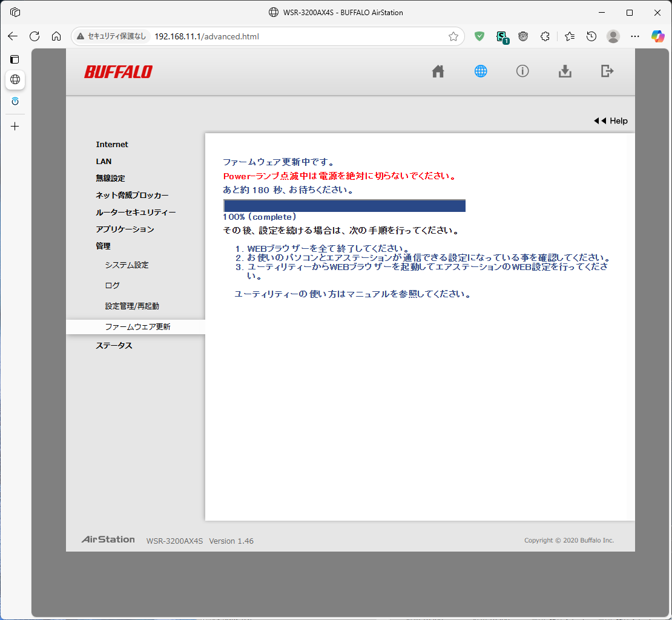This screenshot has height=620, width=672.
Task: Open Copilot from the browser toolbar
Action: [658, 36]
